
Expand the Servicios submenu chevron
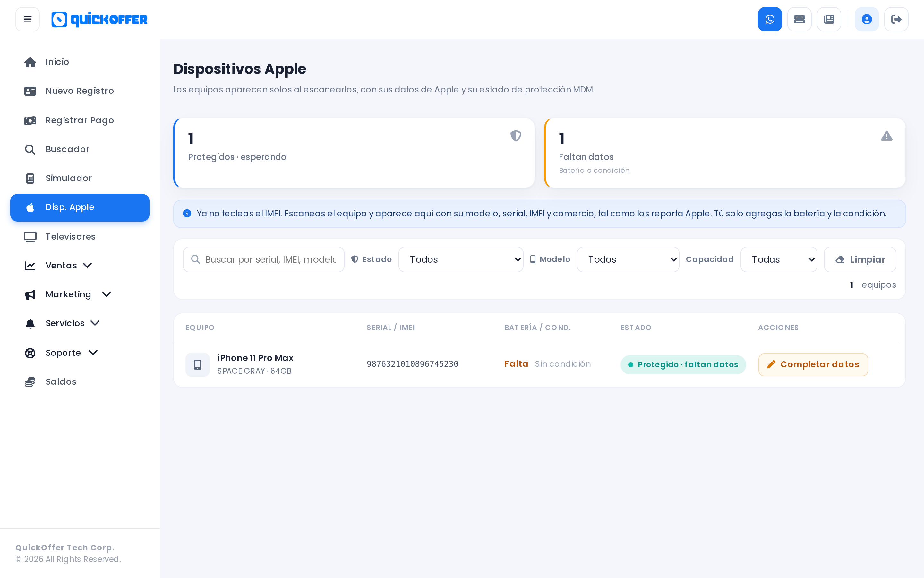pyautogui.click(x=95, y=323)
